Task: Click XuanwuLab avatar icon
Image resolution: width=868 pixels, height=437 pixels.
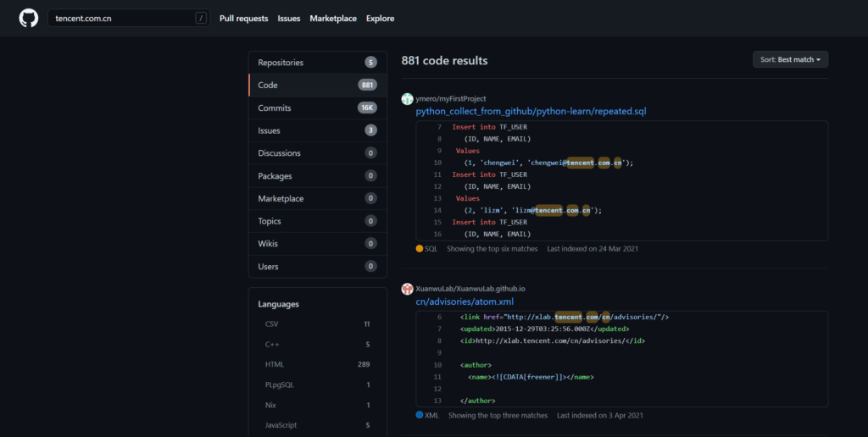Action: pyautogui.click(x=408, y=289)
